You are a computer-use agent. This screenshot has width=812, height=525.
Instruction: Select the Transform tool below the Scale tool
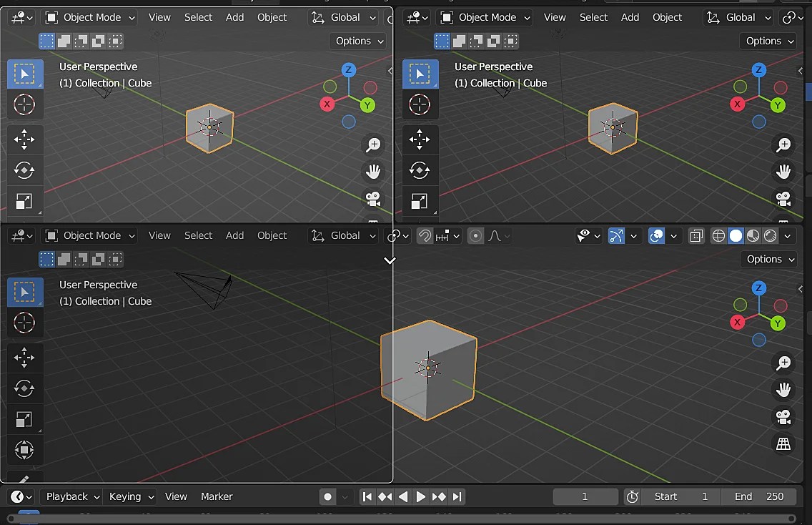click(25, 450)
